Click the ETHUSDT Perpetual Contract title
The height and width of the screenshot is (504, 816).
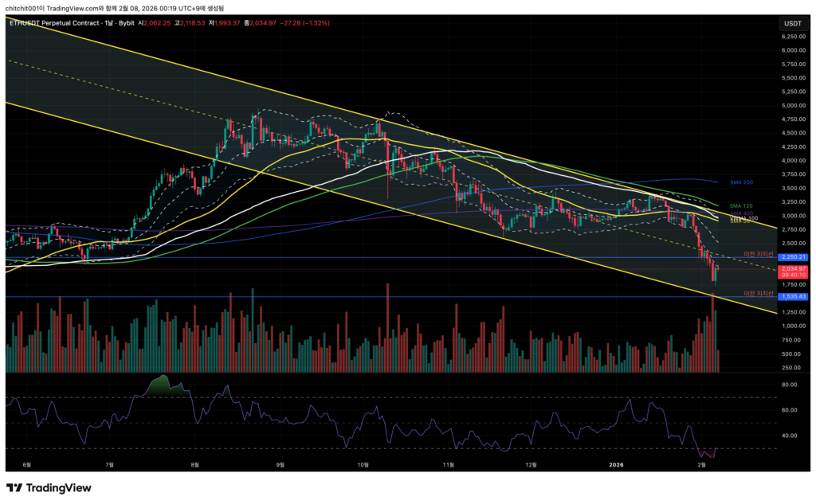tap(56, 23)
